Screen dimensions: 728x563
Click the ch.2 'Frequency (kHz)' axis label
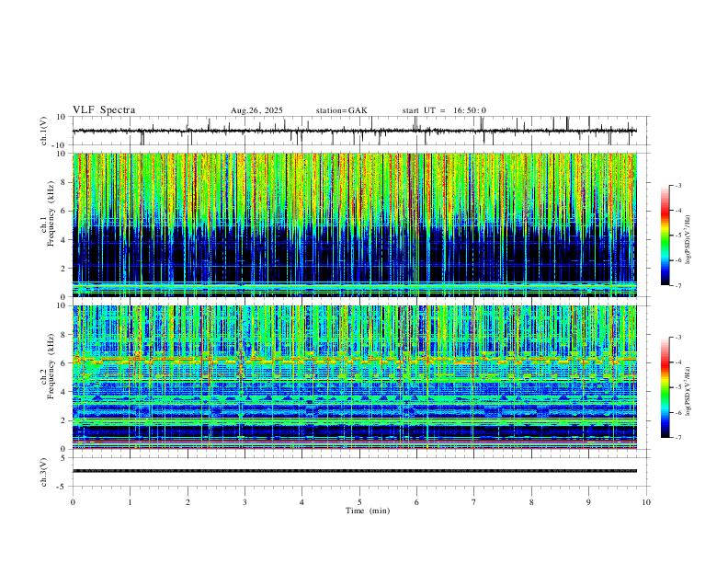coord(51,366)
